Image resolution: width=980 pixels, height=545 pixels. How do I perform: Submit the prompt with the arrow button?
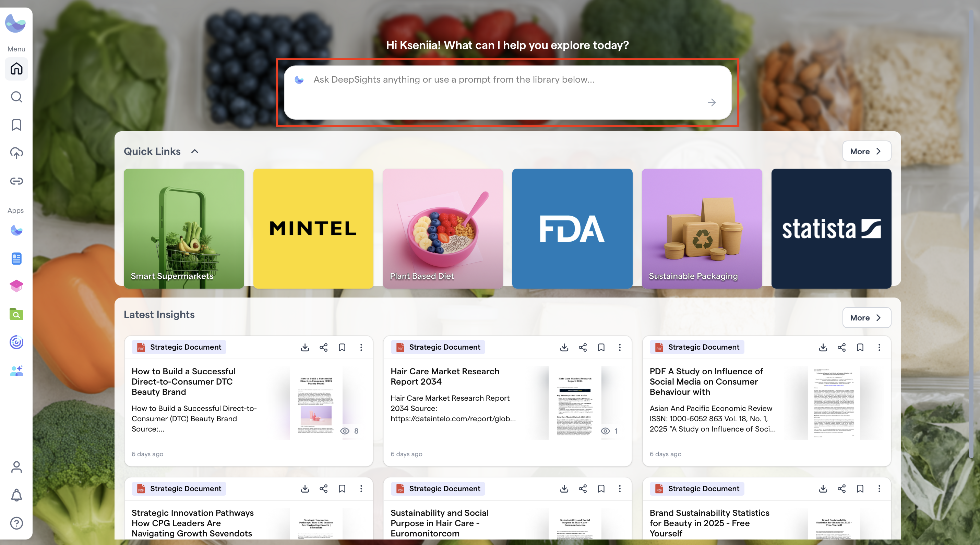[712, 102]
